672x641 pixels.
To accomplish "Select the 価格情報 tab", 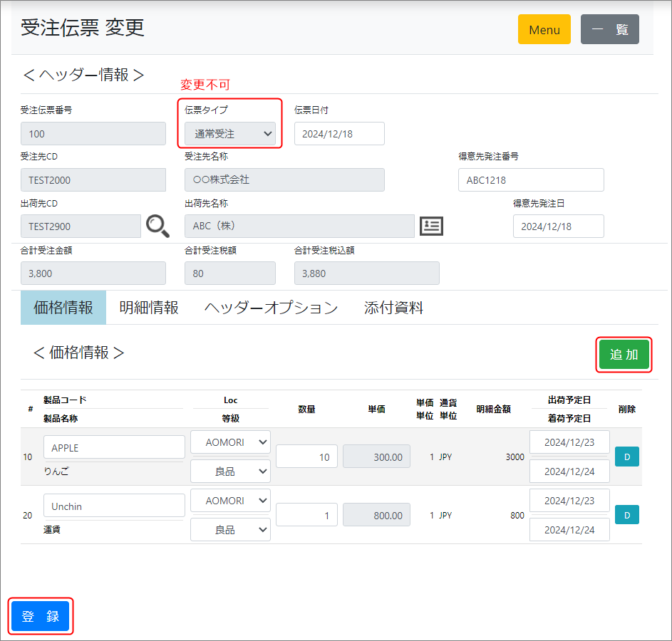I will click(63, 308).
